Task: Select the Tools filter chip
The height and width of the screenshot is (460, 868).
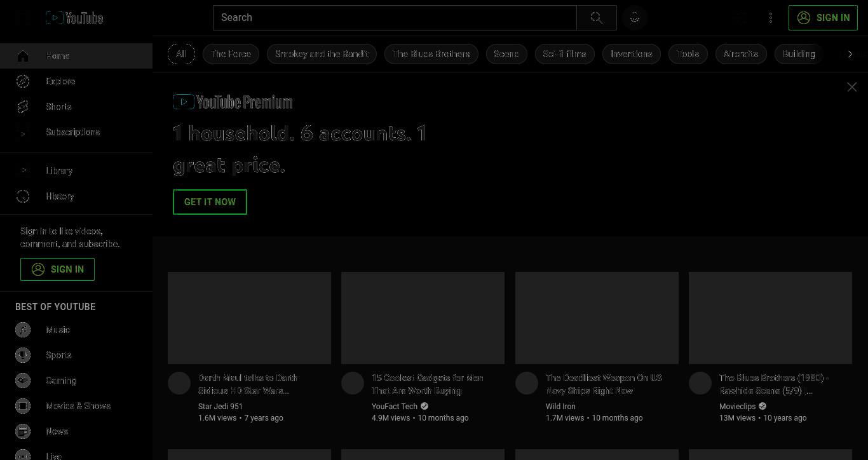Action: click(688, 54)
